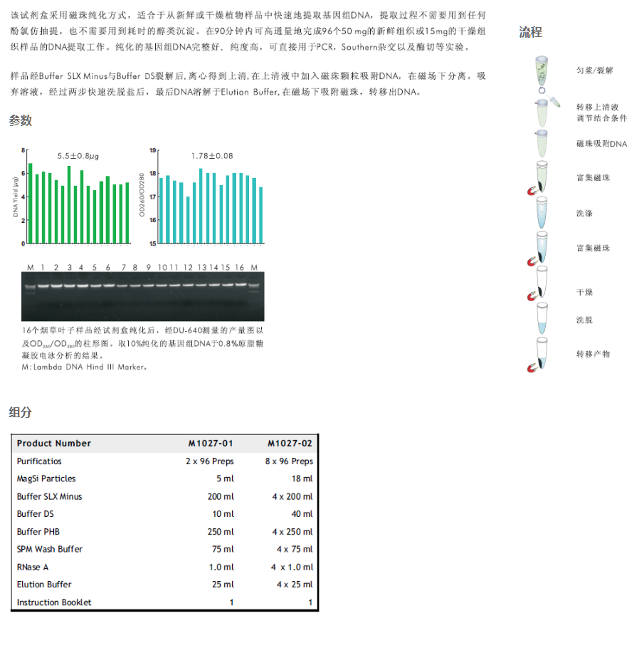Click the Buffer SLX Minus table row

pos(164,497)
